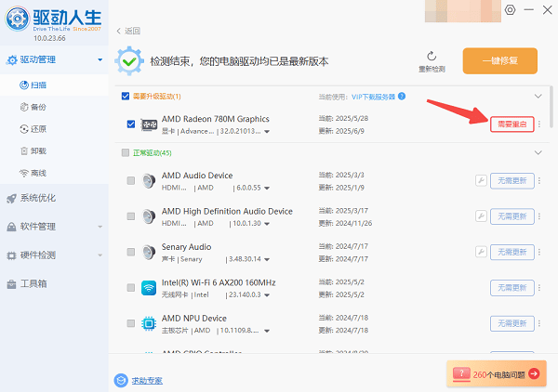
Task: Open version dropdown for AMD NPU Device
Action: click(267, 331)
